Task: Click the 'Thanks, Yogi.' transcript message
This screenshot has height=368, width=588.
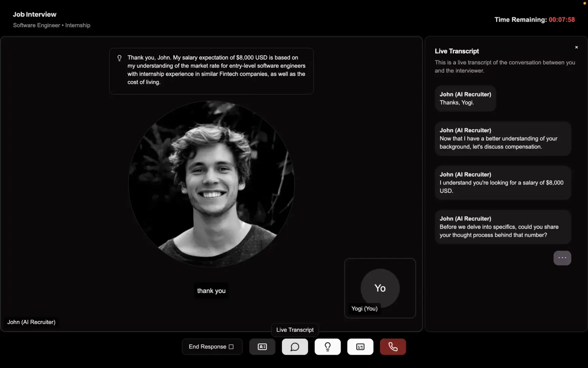Action: tap(465, 98)
